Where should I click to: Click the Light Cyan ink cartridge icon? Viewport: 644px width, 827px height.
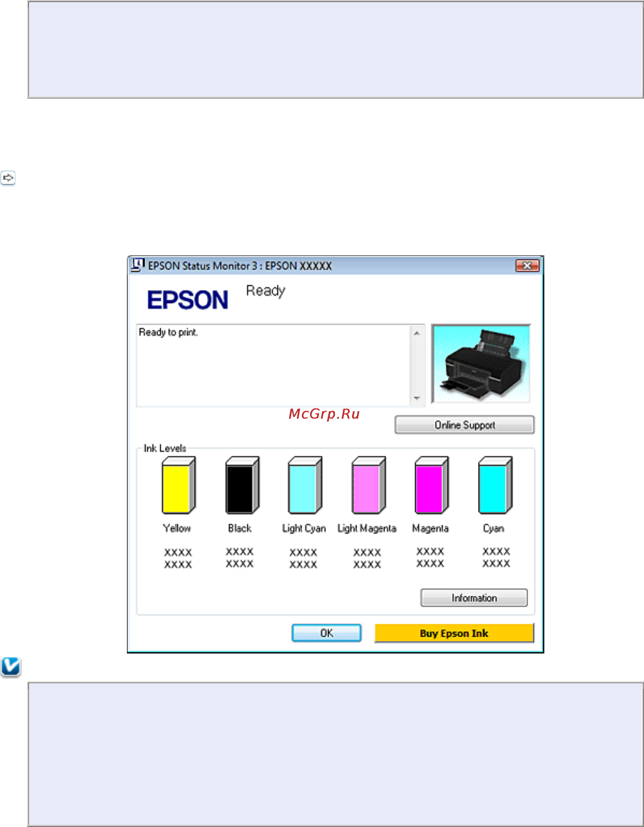tap(304, 485)
